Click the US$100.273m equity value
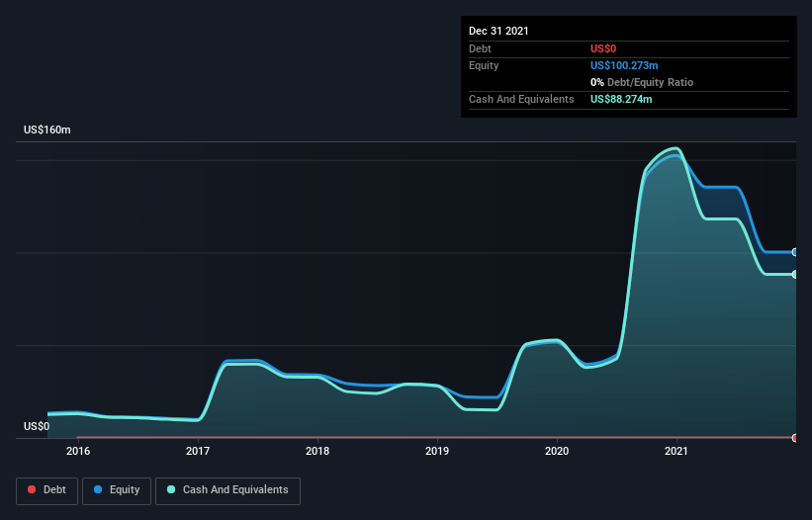The image size is (812, 520). tap(624, 65)
